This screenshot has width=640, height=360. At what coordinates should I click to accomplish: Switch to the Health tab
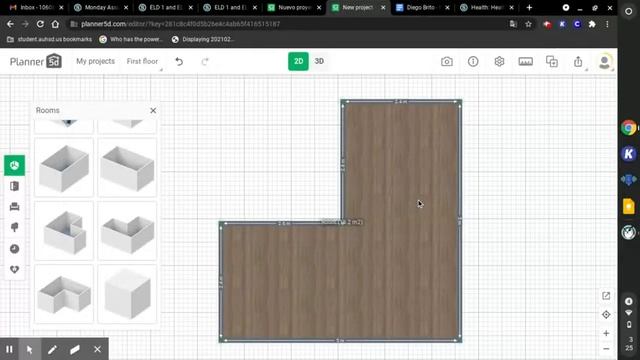pos(487,7)
